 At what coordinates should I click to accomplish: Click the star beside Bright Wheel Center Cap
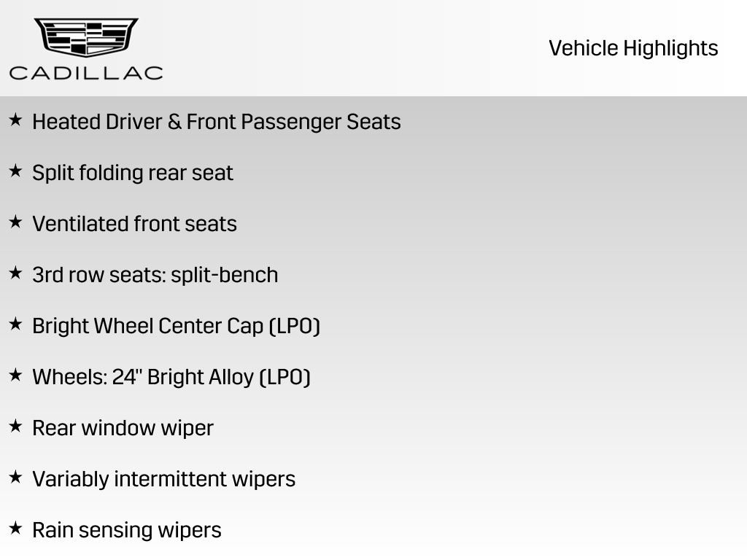(15, 324)
